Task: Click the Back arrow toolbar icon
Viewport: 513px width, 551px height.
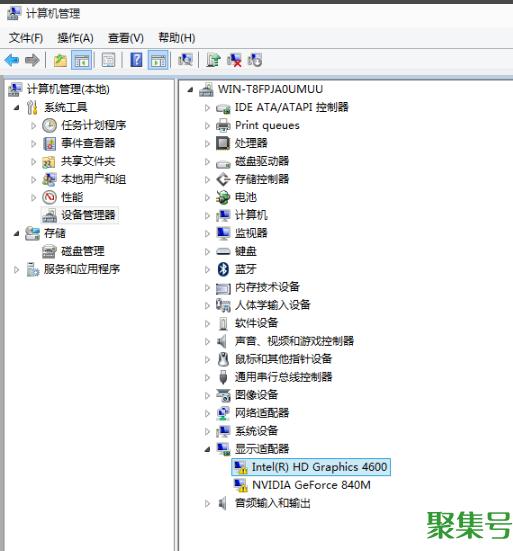Action: 12,60
